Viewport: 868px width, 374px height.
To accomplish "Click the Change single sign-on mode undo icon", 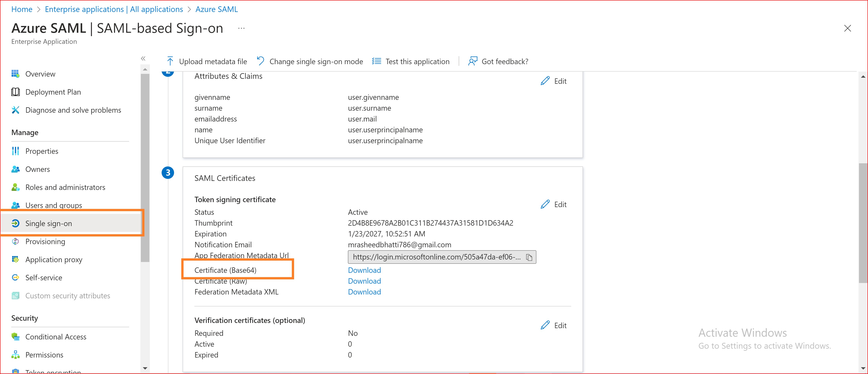I will click(x=260, y=61).
